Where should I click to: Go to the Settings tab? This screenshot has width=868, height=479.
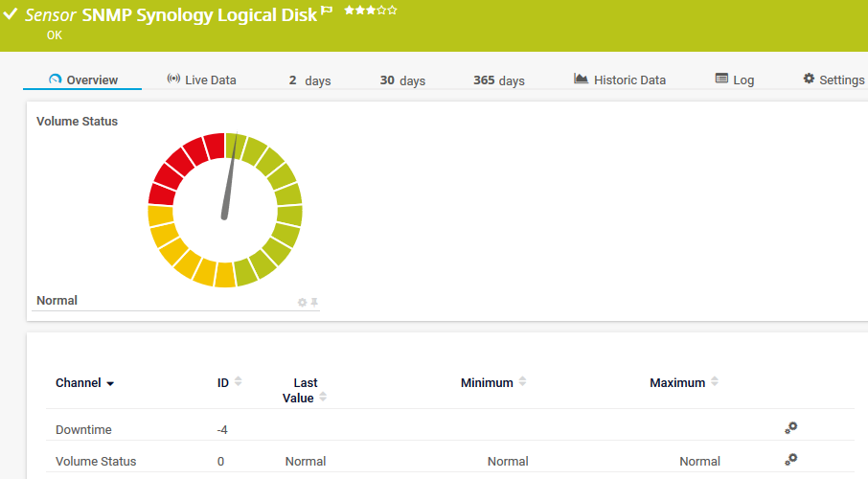(834, 80)
